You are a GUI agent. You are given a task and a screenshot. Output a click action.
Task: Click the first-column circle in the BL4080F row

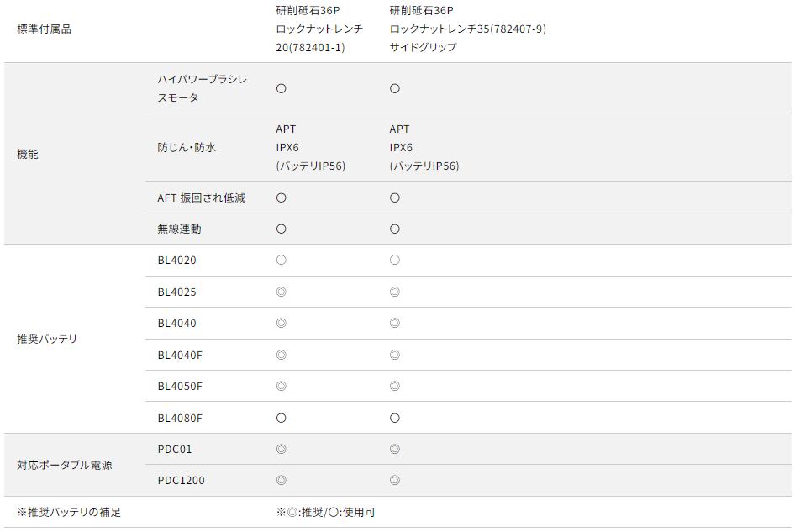click(x=281, y=418)
